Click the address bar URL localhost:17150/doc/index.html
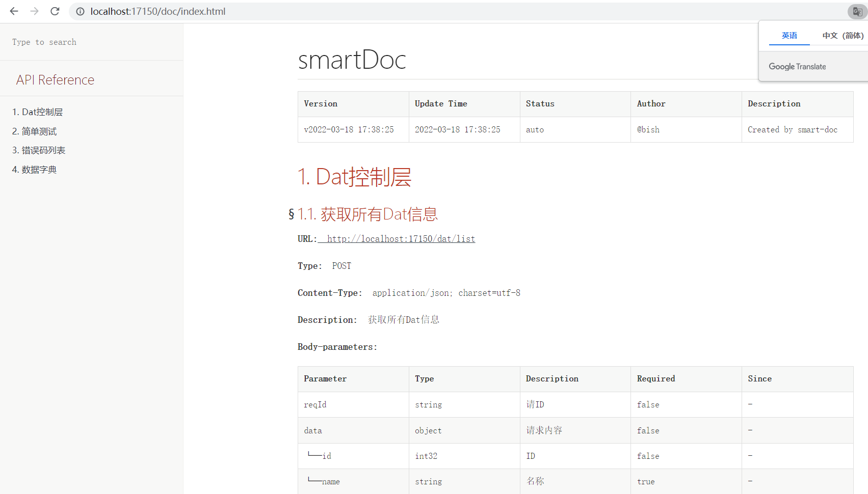The image size is (868, 494). (x=158, y=11)
